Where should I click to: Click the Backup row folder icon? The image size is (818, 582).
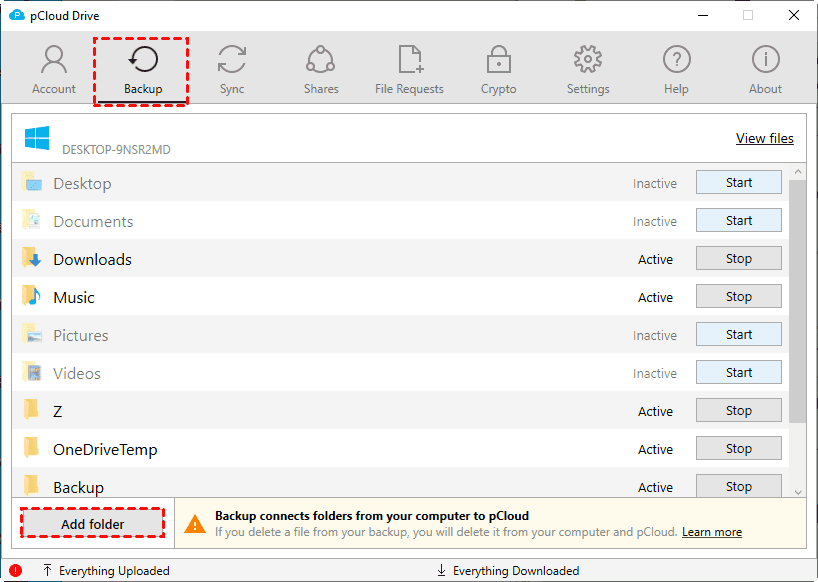coord(31,485)
